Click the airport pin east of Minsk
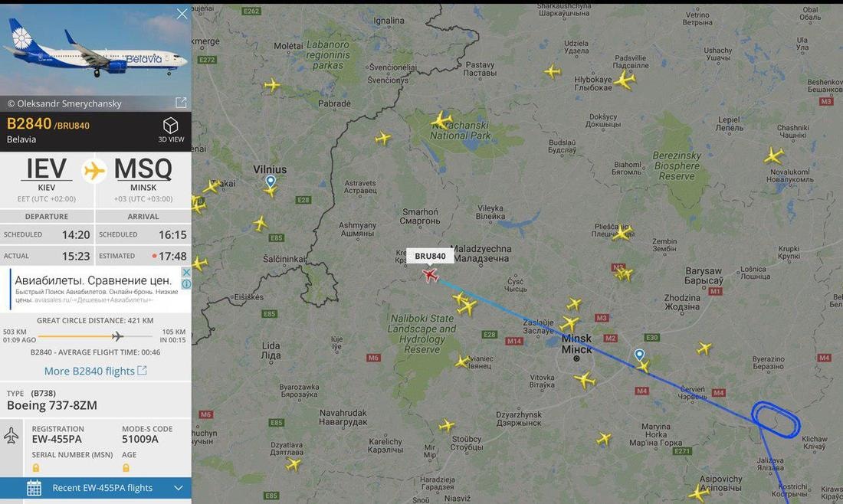843x504 pixels. click(x=639, y=355)
